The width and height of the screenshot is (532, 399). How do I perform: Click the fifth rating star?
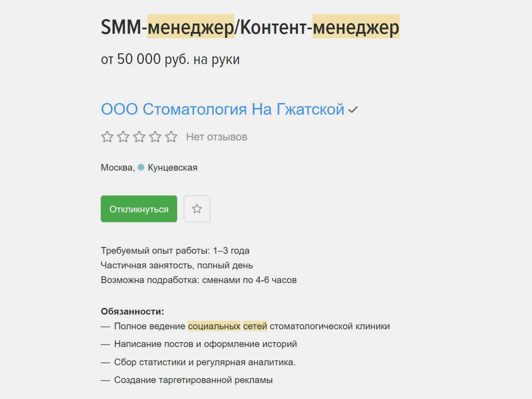[x=171, y=137]
